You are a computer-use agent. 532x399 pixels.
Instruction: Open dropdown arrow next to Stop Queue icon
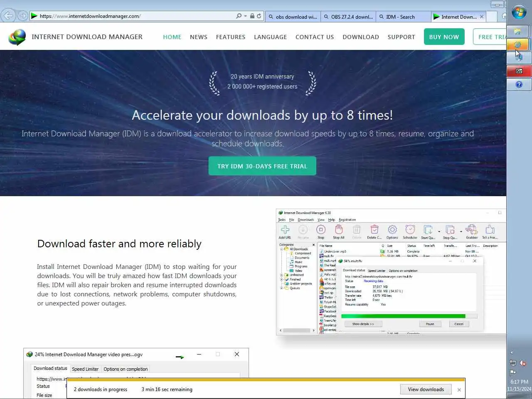tap(461, 232)
